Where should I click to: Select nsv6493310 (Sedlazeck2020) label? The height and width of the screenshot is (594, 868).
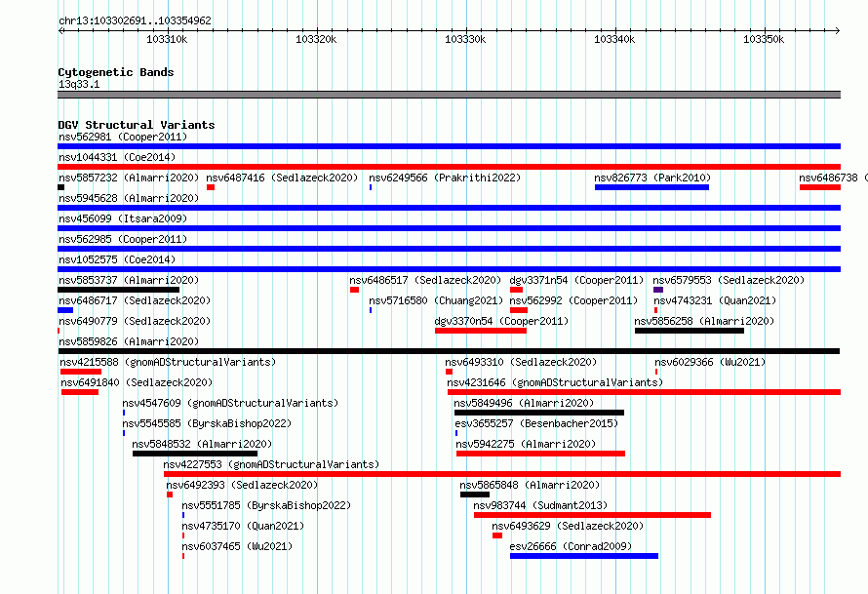coord(521,362)
